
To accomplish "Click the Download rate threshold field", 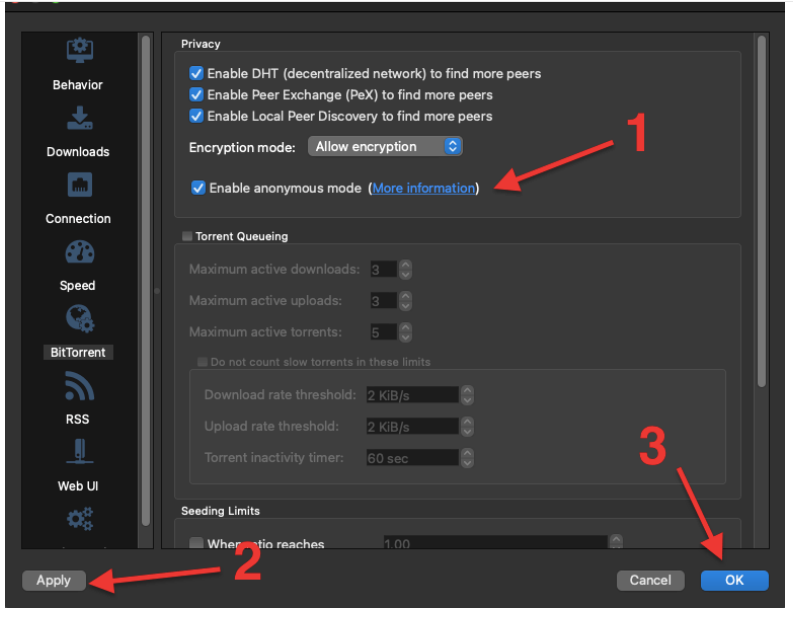I will pyautogui.click(x=413, y=395).
